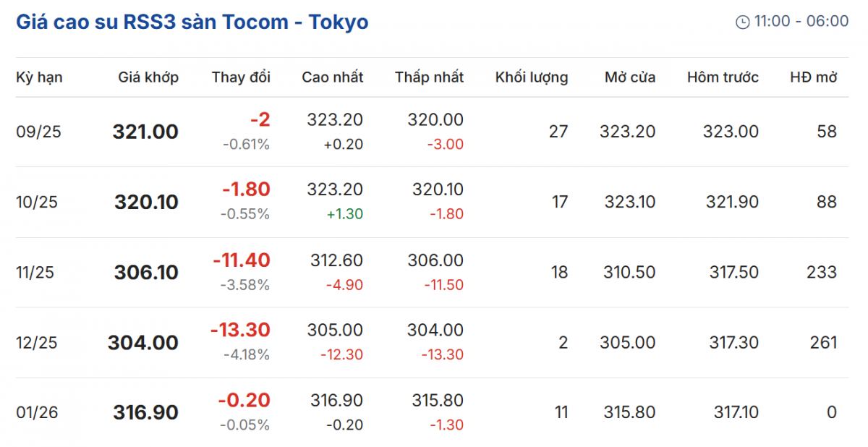Screen dimensions: 868x447
Task: Click the Tocom - Tokyo rubber price title
Action: (x=192, y=22)
